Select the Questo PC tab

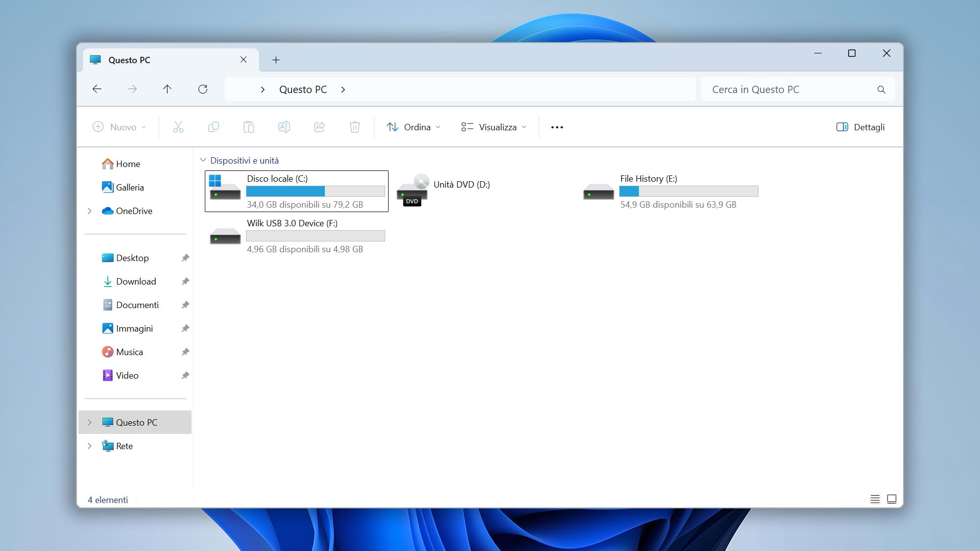click(171, 60)
